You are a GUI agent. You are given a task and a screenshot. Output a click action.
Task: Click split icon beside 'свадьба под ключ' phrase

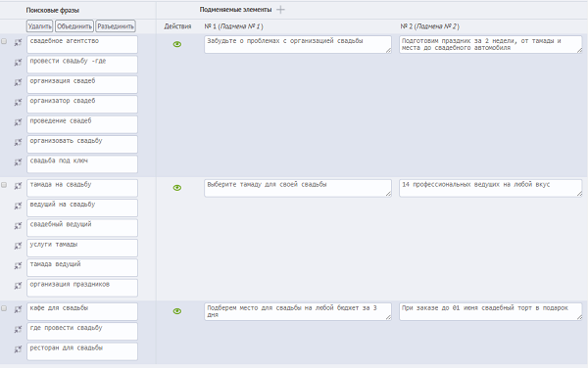click(18, 162)
